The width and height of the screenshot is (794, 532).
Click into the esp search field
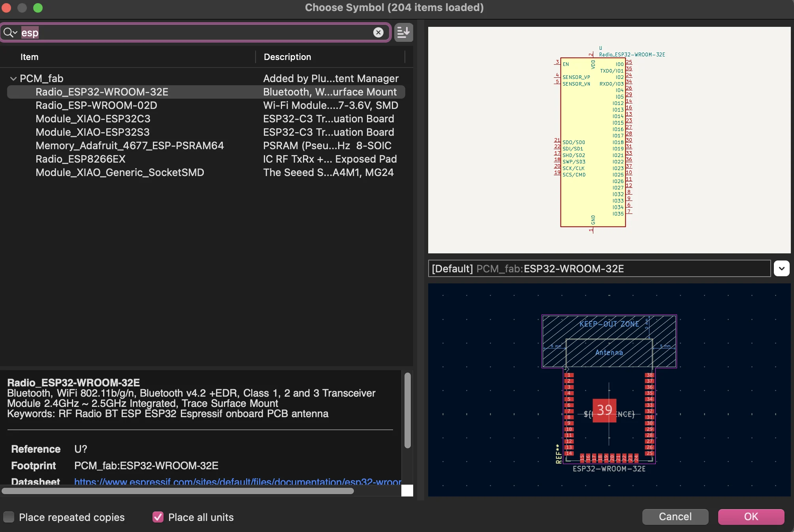tap(196, 32)
